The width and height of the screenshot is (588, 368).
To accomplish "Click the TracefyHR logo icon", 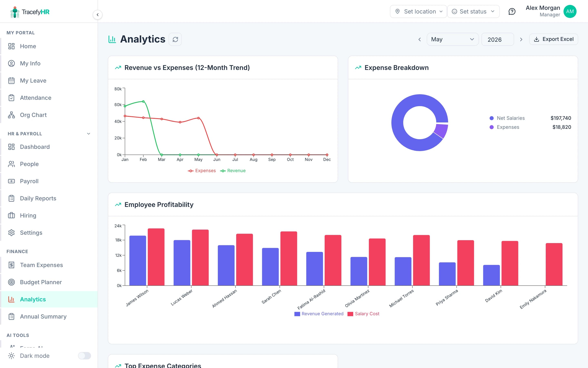I will [x=15, y=12].
